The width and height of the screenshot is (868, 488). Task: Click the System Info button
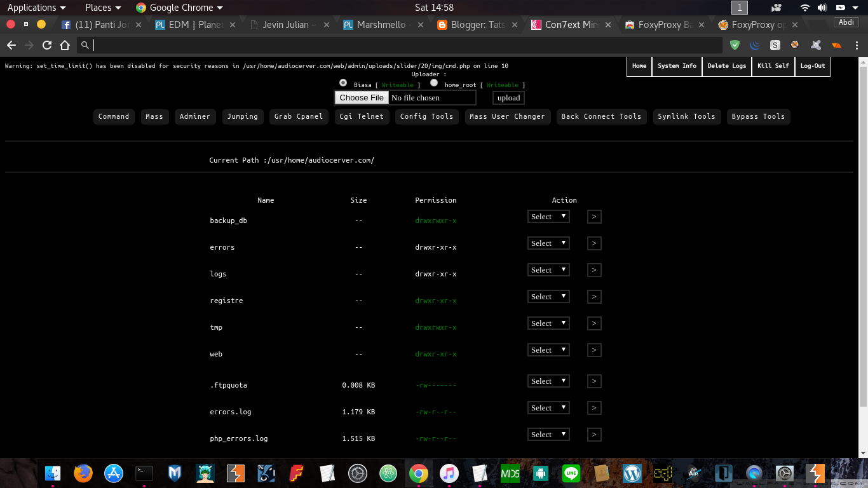coord(677,66)
